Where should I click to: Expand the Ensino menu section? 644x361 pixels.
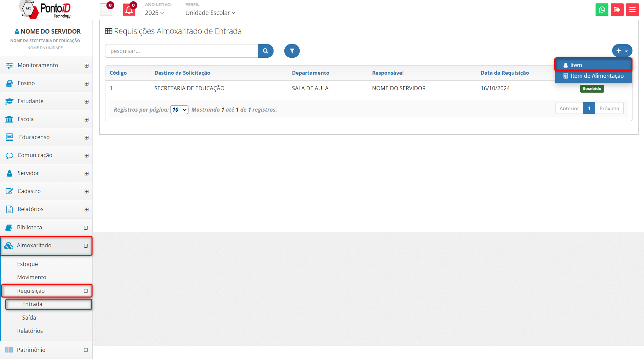(x=86, y=83)
